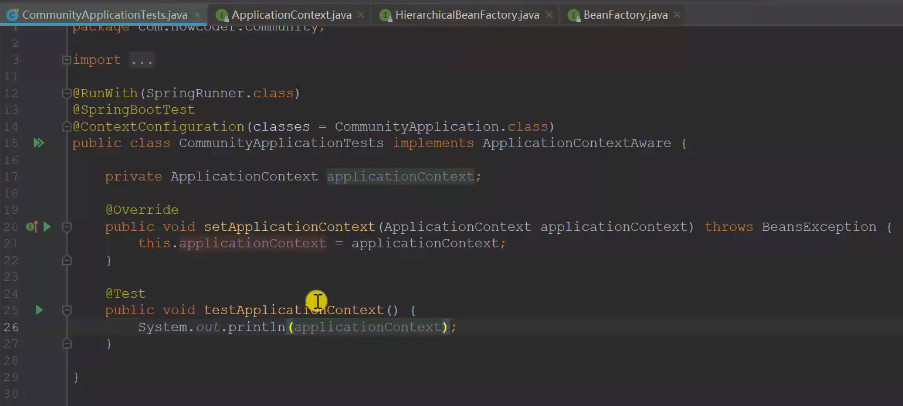The image size is (903, 406).
Task: Click ApplicationContextAware interface name
Action: click(576, 143)
